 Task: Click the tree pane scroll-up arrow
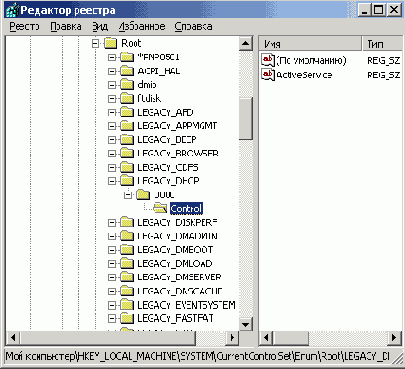click(x=246, y=43)
